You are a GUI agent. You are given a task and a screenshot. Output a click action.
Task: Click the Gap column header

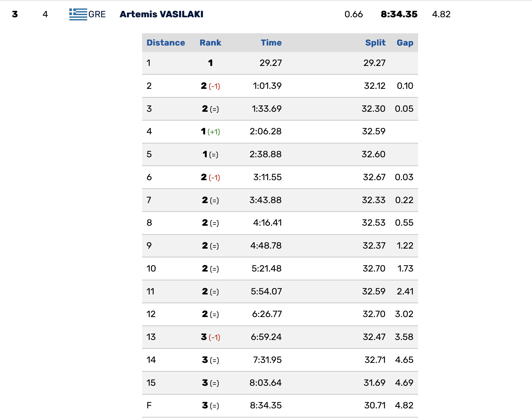[x=405, y=43]
